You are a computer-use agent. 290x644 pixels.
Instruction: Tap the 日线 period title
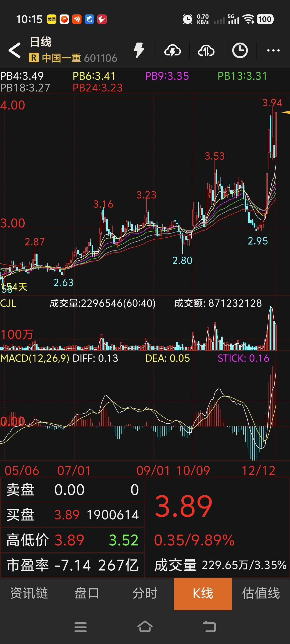(41, 42)
